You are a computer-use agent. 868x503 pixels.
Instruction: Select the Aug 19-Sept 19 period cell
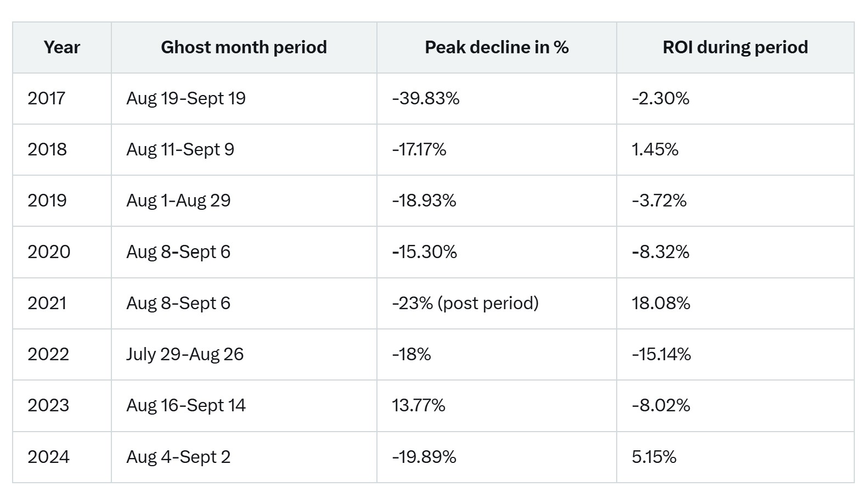[x=186, y=99]
